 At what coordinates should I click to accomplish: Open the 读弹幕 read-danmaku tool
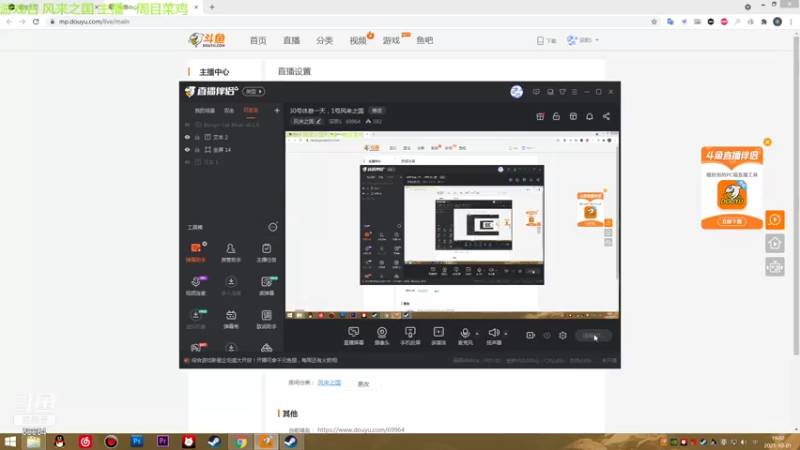pos(266,286)
